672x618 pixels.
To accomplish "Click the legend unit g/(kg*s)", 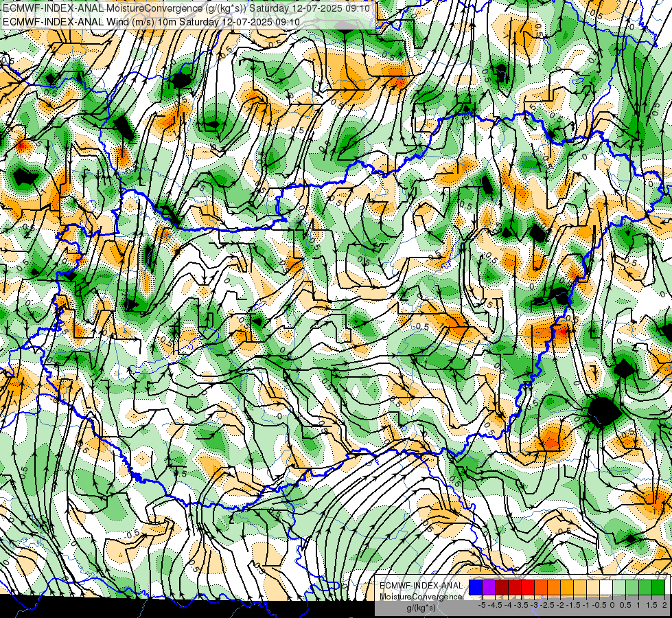I will tap(421, 608).
